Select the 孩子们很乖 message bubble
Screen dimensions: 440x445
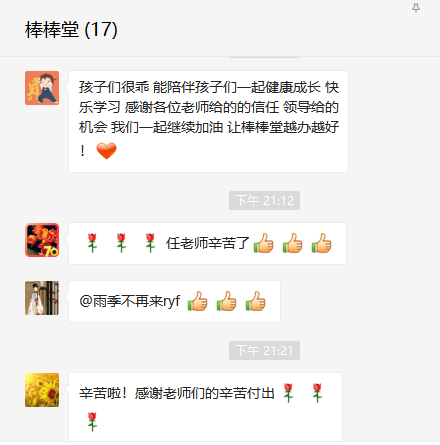pyautogui.click(x=208, y=121)
